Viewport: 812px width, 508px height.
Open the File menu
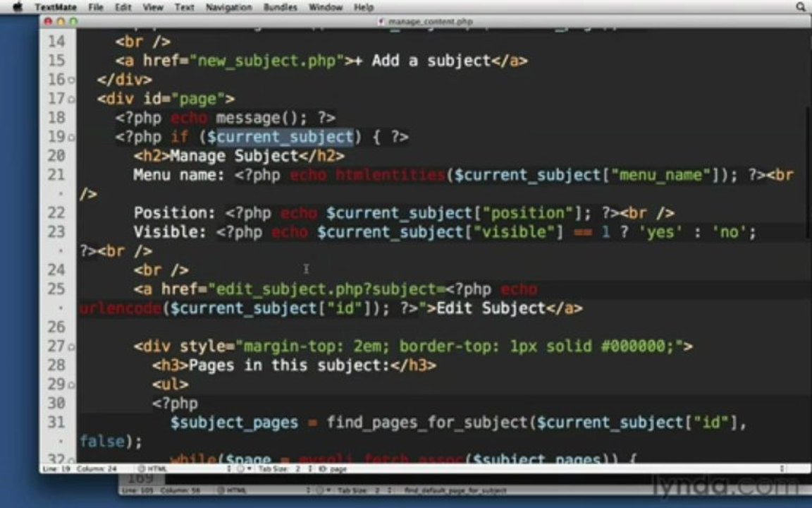96,7
